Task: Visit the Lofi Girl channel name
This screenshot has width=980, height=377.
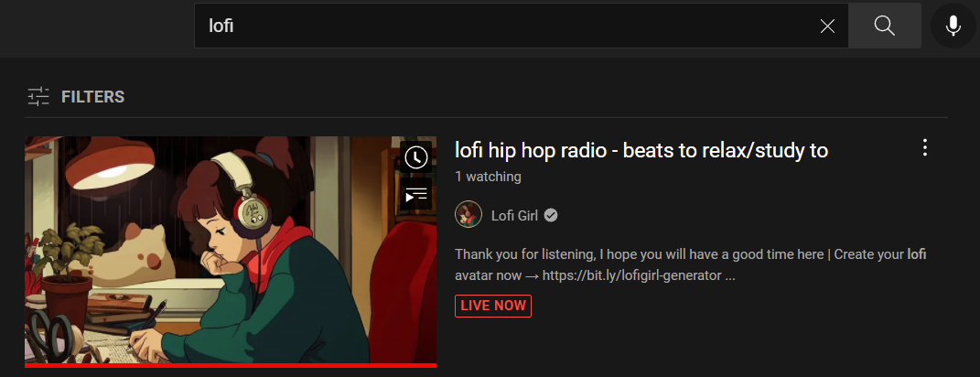Action: point(516,216)
